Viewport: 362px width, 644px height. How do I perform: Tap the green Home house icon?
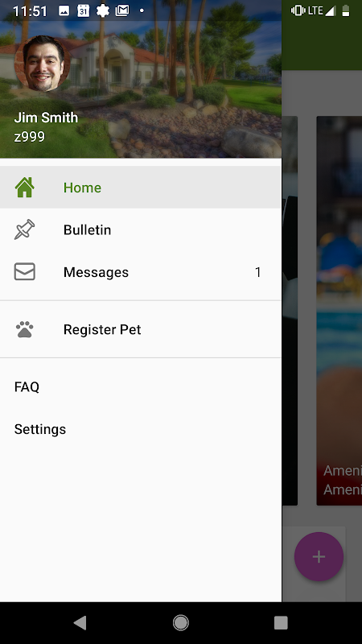tap(25, 188)
